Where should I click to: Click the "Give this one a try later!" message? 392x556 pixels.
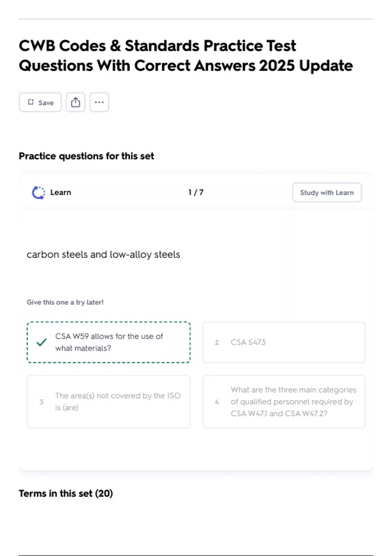pyautogui.click(x=65, y=302)
